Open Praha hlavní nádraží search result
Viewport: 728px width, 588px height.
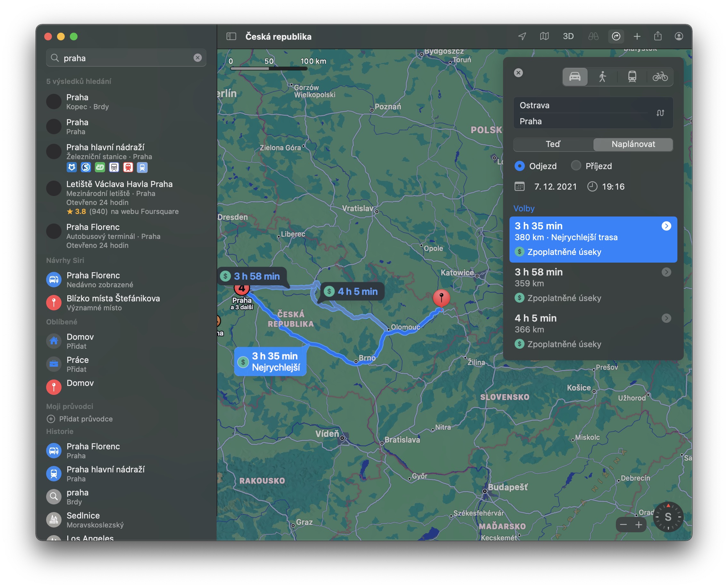click(x=105, y=147)
